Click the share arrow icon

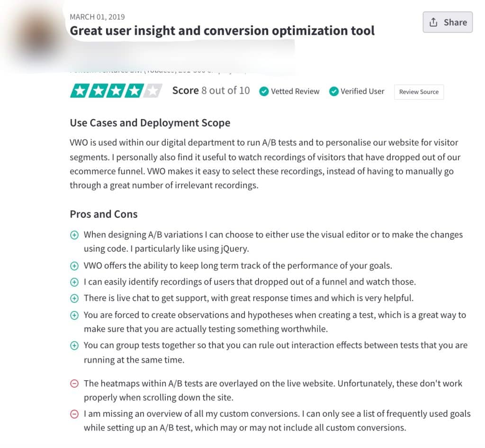(x=433, y=22)
